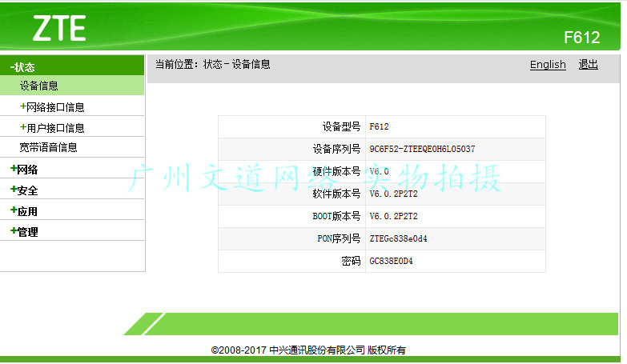Click 退出 to log out

[x=589, y=64]
